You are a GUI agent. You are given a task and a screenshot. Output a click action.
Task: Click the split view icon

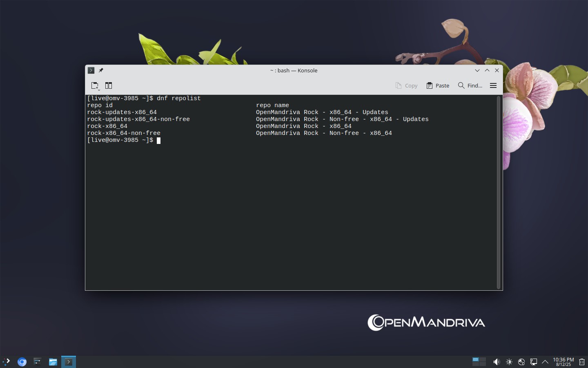[x=109, y=85]
